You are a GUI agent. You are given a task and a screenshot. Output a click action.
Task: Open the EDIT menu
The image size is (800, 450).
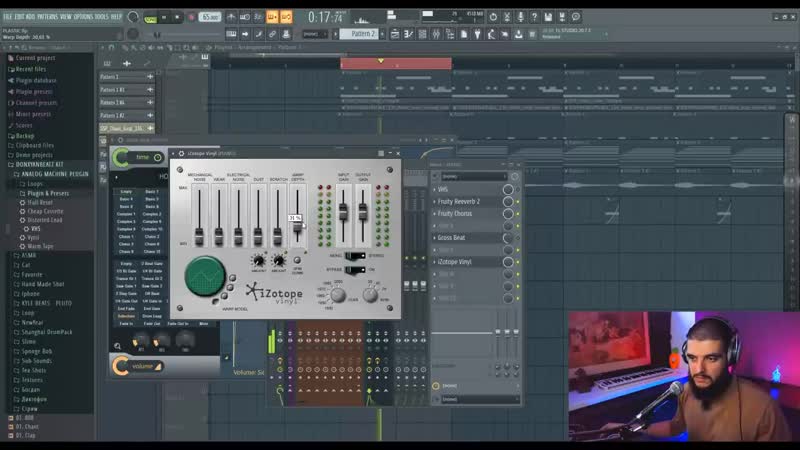(x=19, y=17)
